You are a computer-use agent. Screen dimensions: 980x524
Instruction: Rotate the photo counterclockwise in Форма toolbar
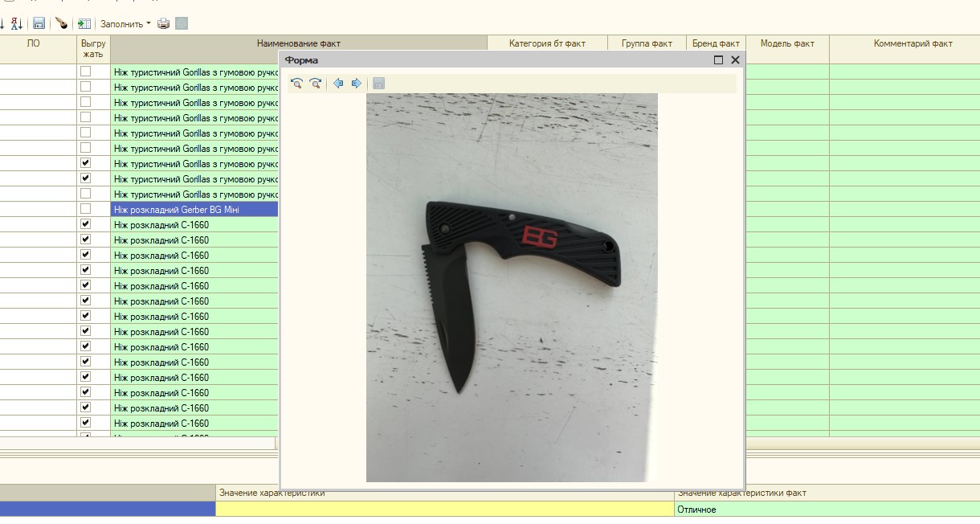296,84
